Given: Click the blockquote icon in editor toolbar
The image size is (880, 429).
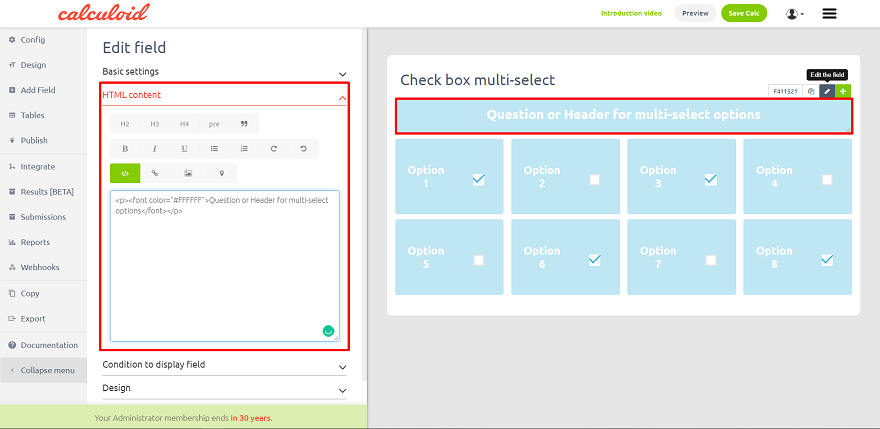Looking at the screenshot, I should 244,124.
